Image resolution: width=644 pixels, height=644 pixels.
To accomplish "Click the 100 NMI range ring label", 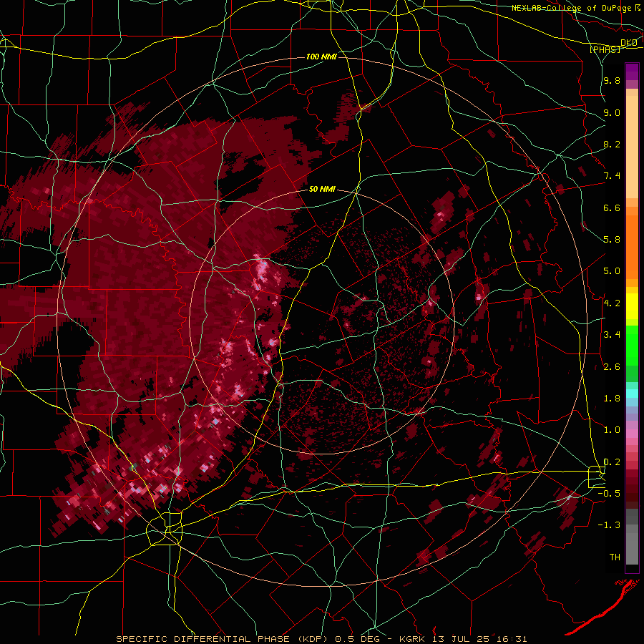I will pyautogui.click(x=321, y=57).
